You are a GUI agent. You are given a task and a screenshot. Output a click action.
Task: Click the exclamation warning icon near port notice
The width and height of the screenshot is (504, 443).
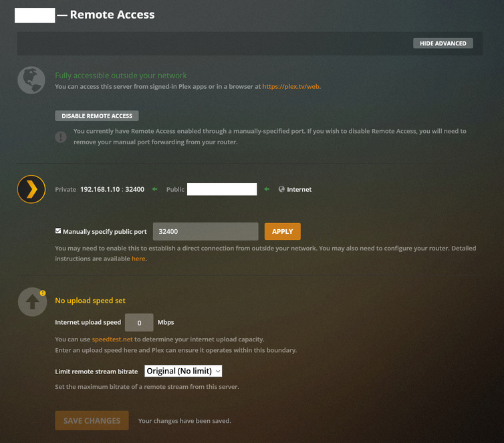point(61,136)
